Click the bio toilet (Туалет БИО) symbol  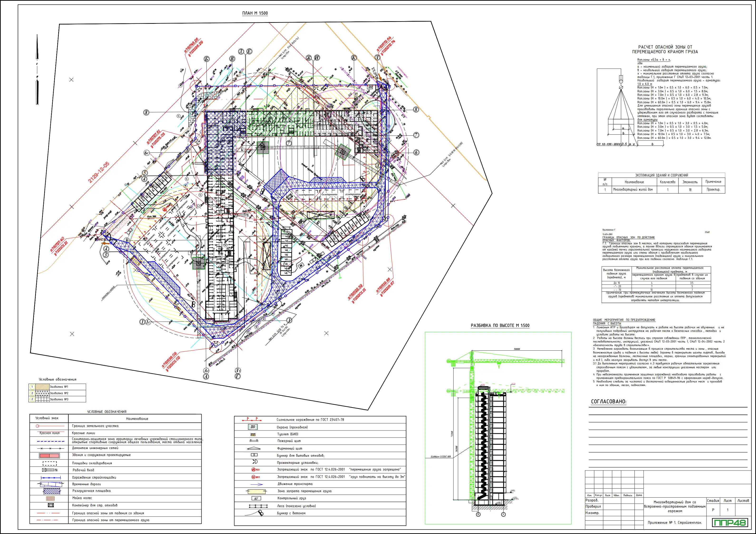[x=253, y=435]
